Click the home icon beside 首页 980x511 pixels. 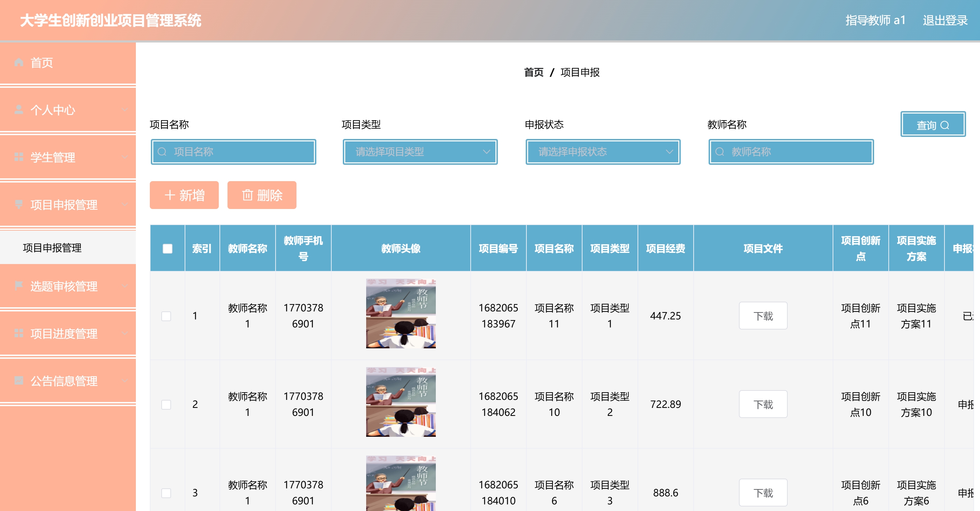[x=19, y=62]
